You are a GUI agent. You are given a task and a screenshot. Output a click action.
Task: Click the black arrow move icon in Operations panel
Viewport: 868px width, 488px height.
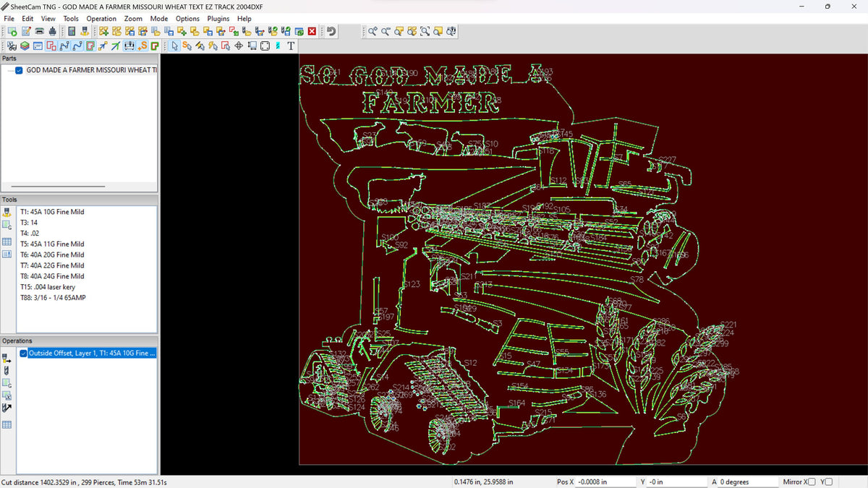[7, 408]
